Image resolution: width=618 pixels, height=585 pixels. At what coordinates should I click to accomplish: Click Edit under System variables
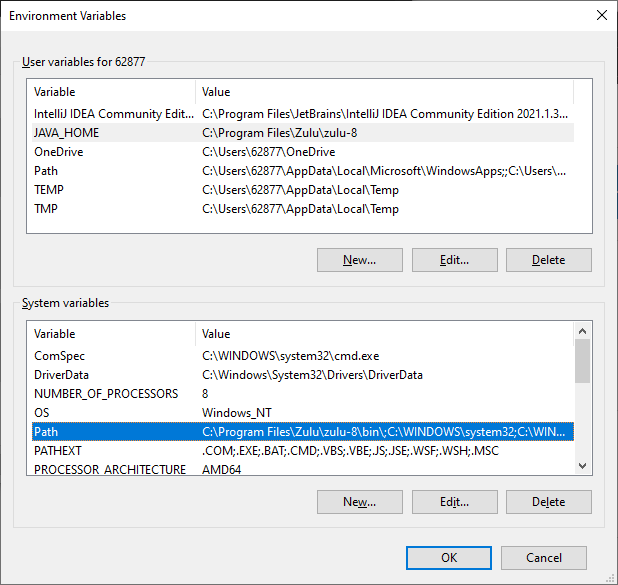coord(454,502)
